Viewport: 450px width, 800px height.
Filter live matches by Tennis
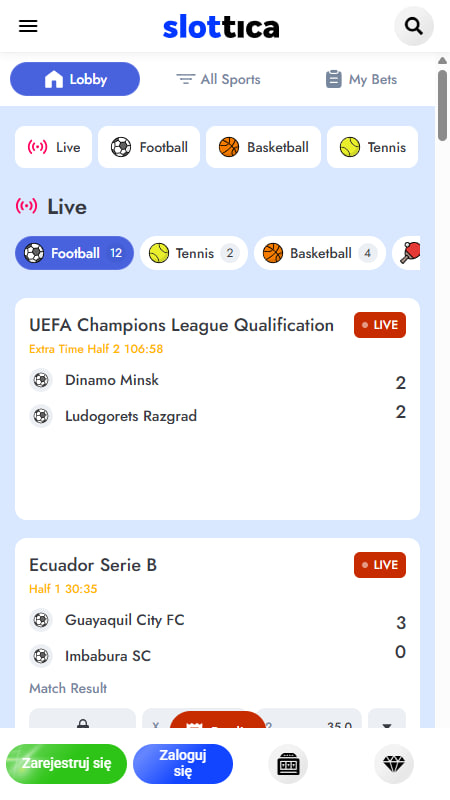[x=194, y=253]
